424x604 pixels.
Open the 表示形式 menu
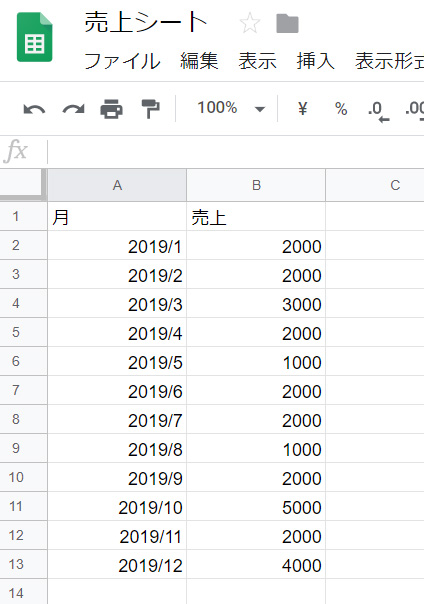pyautogui.click(x=389, y=61)
